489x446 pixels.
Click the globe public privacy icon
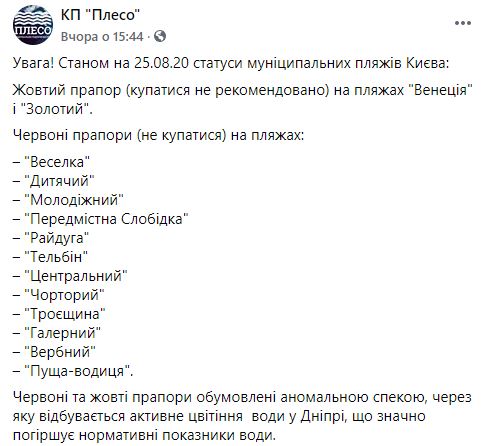point(160,36)
